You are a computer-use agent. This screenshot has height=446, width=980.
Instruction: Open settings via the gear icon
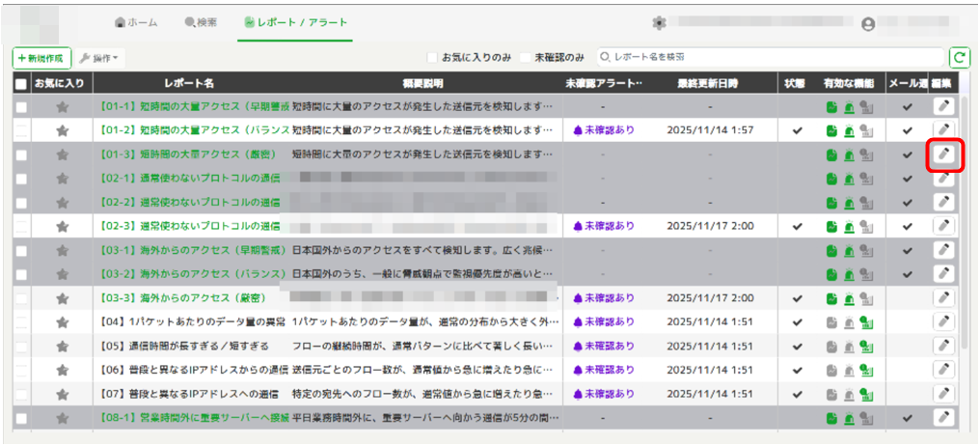pyautogui.click(x=658, y=23)
